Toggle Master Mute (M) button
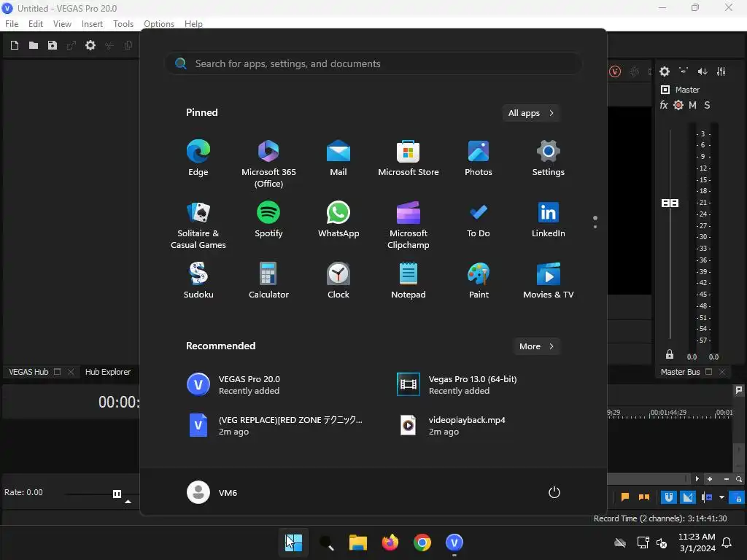 click(693, 105)
